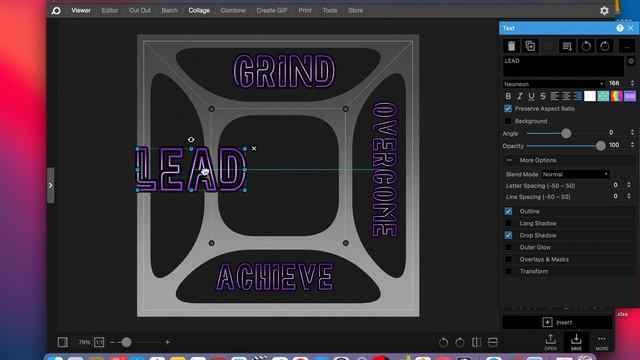Rotate text counterclockwise in Text panel

pos(586,46)
